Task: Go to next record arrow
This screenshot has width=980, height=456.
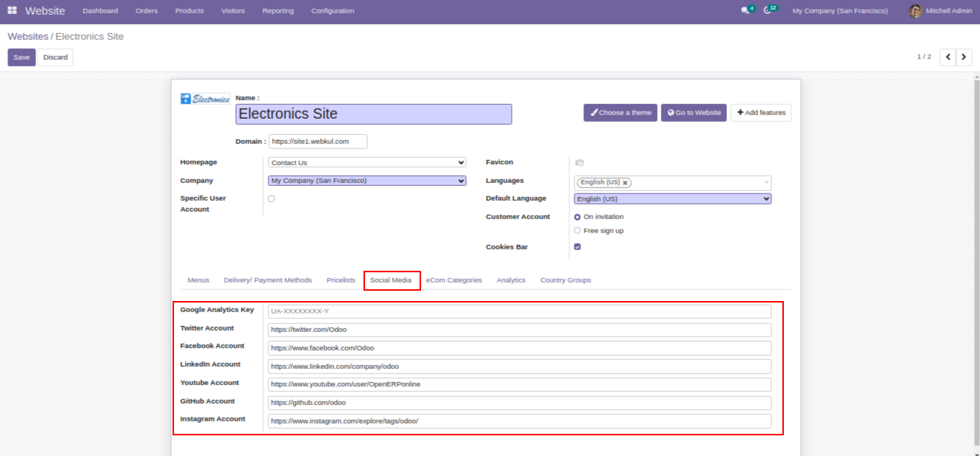Action: pos(964,57)
